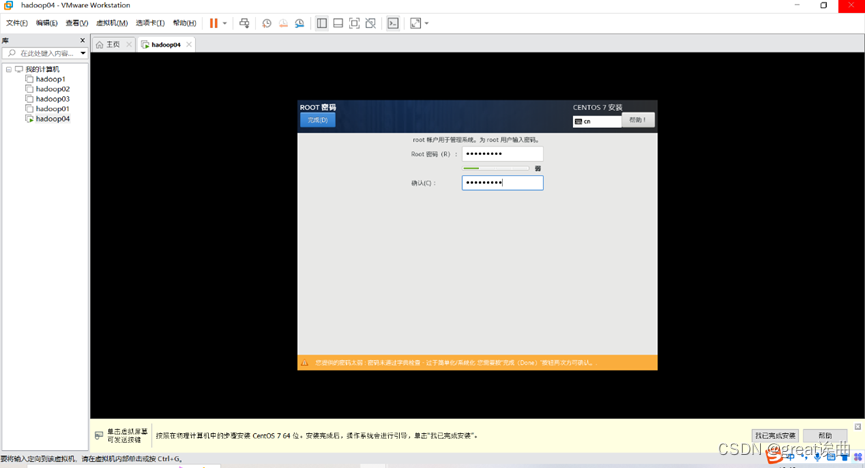Click the warning triangle icon in the orange bar
Screen dimensions: 865x468
tap(305, 363)
